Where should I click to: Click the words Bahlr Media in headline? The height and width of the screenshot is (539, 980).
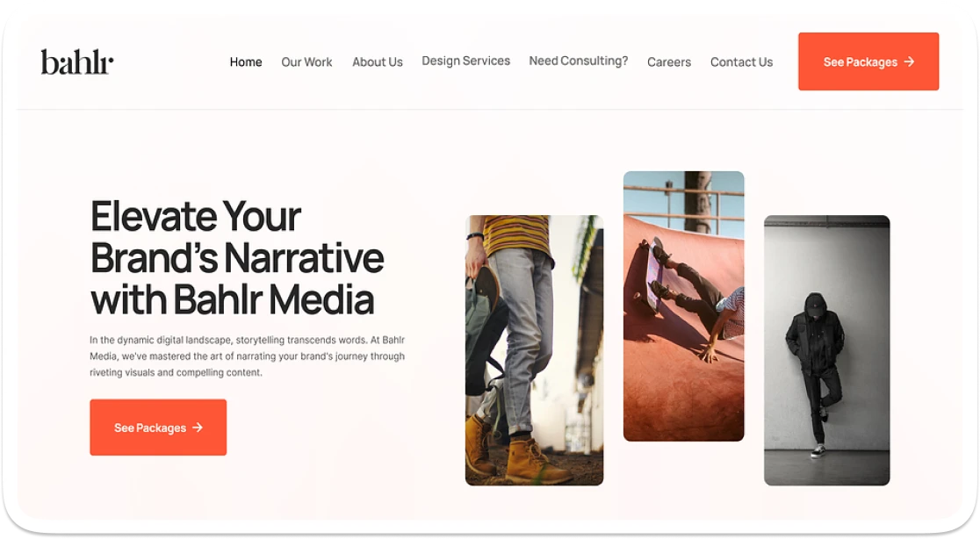click(x=274, y=300)
